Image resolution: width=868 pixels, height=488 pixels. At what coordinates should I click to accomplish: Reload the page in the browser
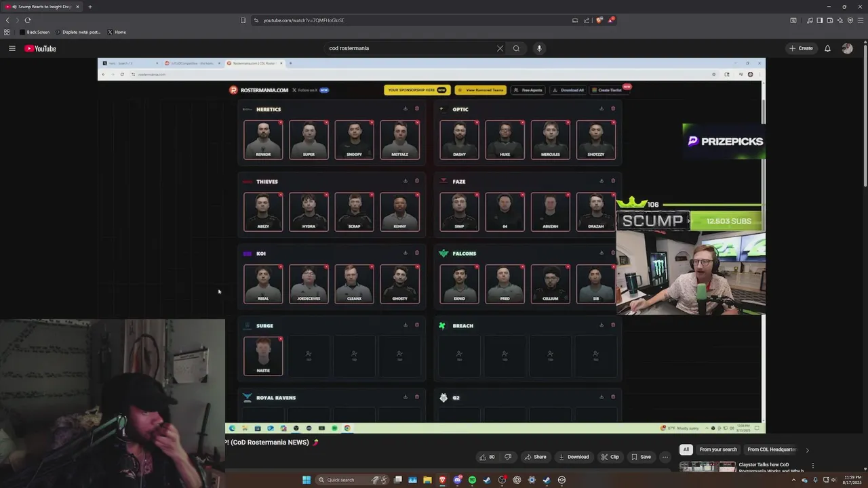[28, 20]
